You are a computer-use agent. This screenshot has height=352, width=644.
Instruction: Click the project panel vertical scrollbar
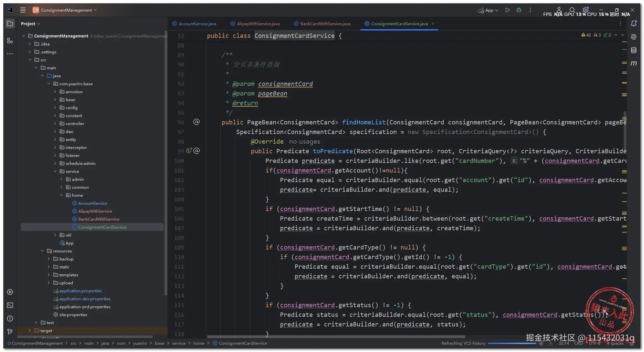(x=166, y=163)
